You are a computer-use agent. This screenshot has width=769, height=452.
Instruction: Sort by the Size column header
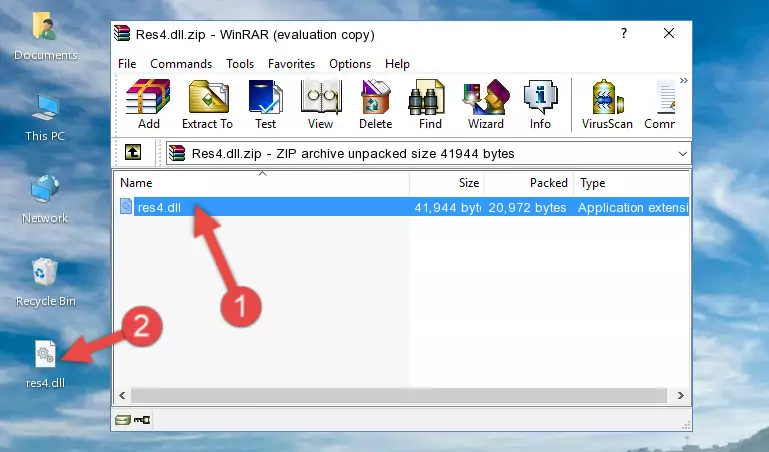[x=447, y=183]
